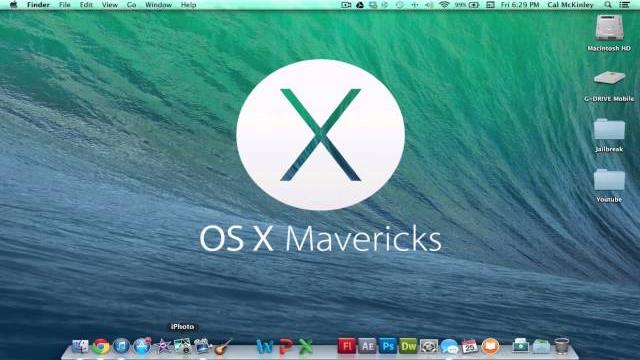Open the View menu

click(x=109, y=5)
